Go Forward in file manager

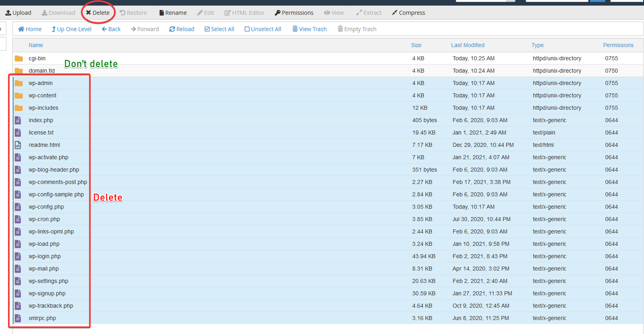click(145, 29)
